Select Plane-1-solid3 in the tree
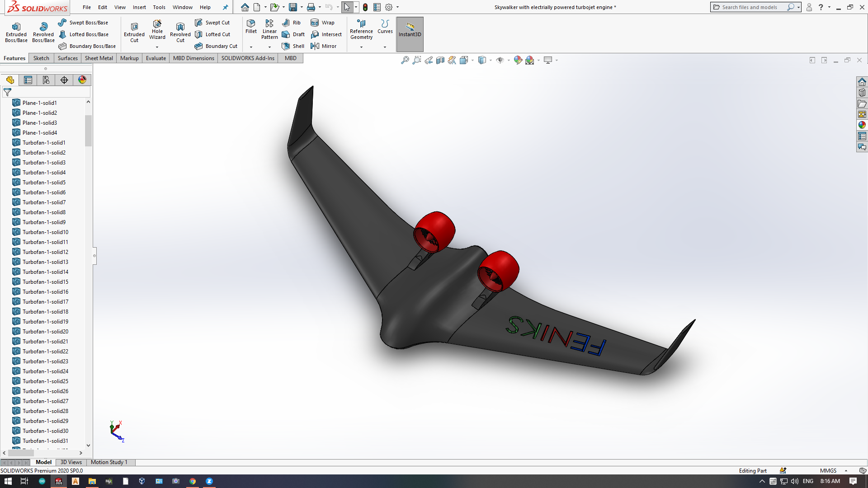Screen dimensions: 868x488 click(x=40, y=122)
